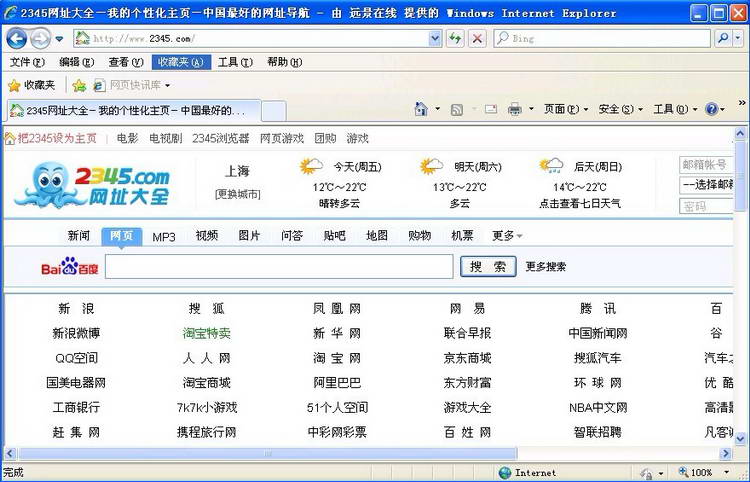Image resolution: width=750 pixels, height=482 pixels.
Task: Open the 工具(O) command bar menu
Action: point(675,110)
